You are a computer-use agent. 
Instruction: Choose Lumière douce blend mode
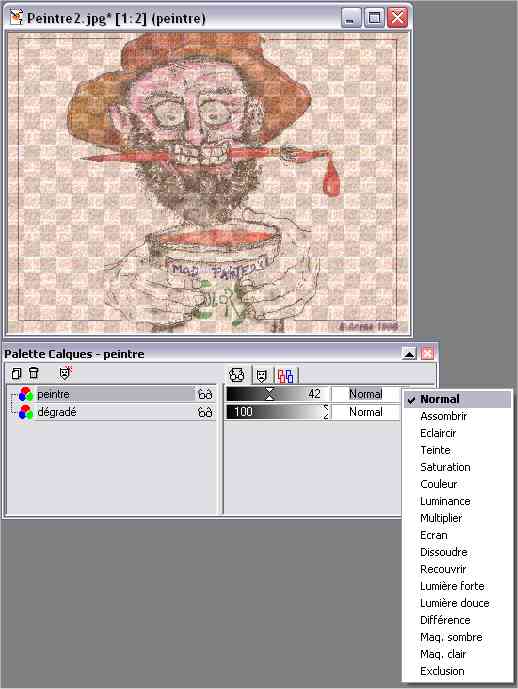[x=455, y=603]
